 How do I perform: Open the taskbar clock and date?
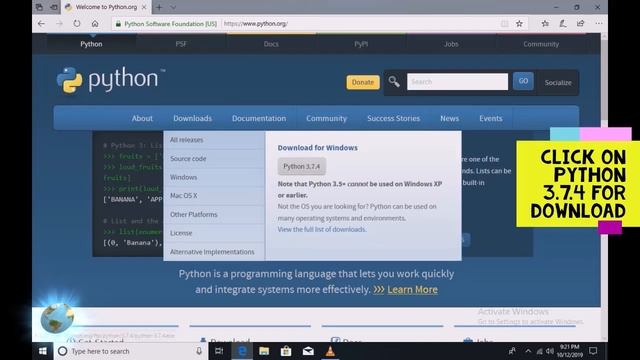point(569,351)
